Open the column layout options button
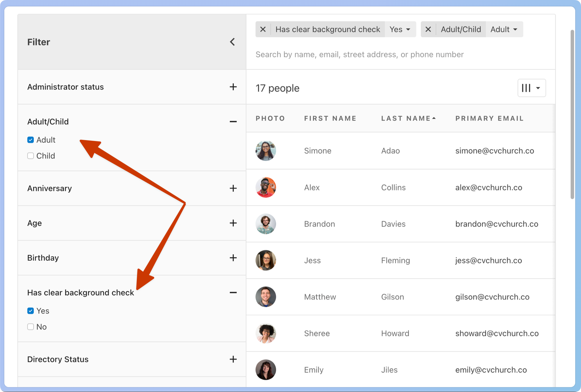The image size is (581, 392). [531, 88]
